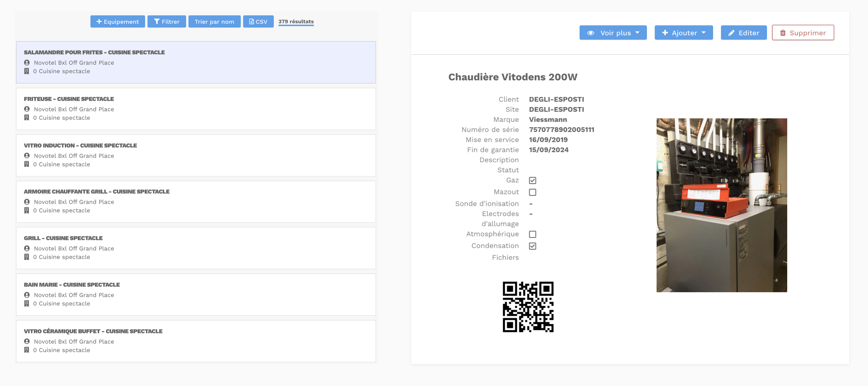Click the plus icon on Equipement button
Screen dimensions: 868x386
coord(99,21)
